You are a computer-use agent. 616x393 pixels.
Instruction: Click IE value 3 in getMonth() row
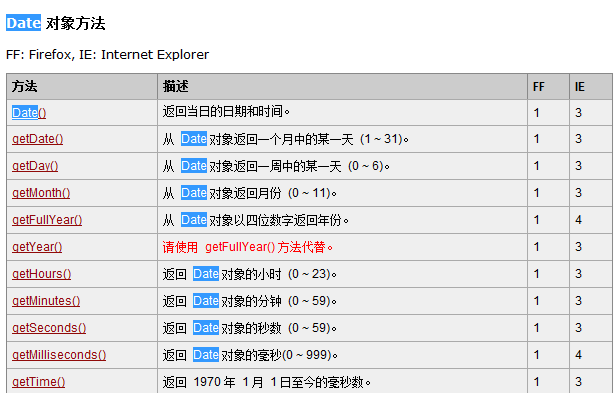(578, 193)
